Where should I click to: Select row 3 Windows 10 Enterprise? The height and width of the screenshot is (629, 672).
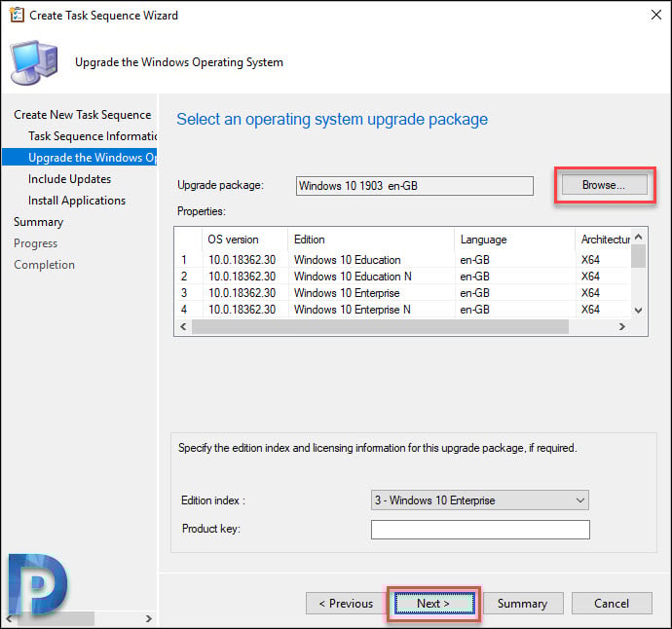[403, 293]
